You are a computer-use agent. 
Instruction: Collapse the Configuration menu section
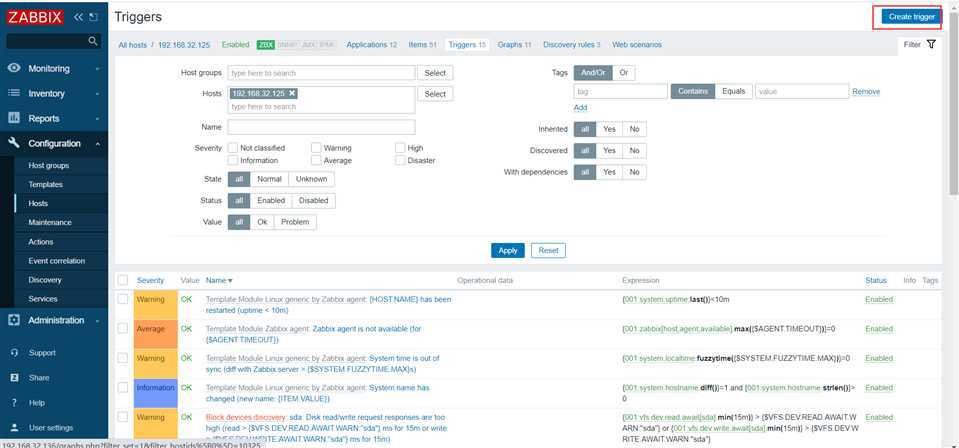coord(54,143)
